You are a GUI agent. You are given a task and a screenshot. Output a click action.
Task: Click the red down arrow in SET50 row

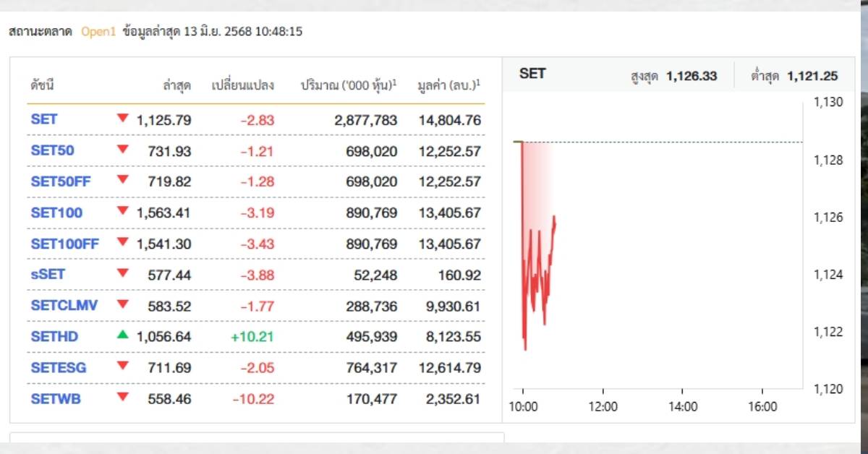pyautogui.click(x=122, y=150)
